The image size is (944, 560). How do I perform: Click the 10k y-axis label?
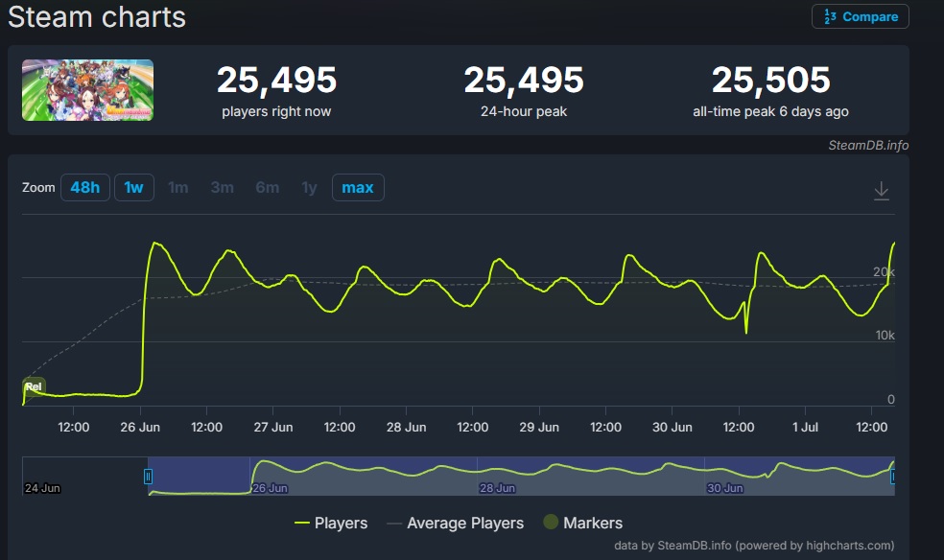pyautogui.click(x=885, y=335)
